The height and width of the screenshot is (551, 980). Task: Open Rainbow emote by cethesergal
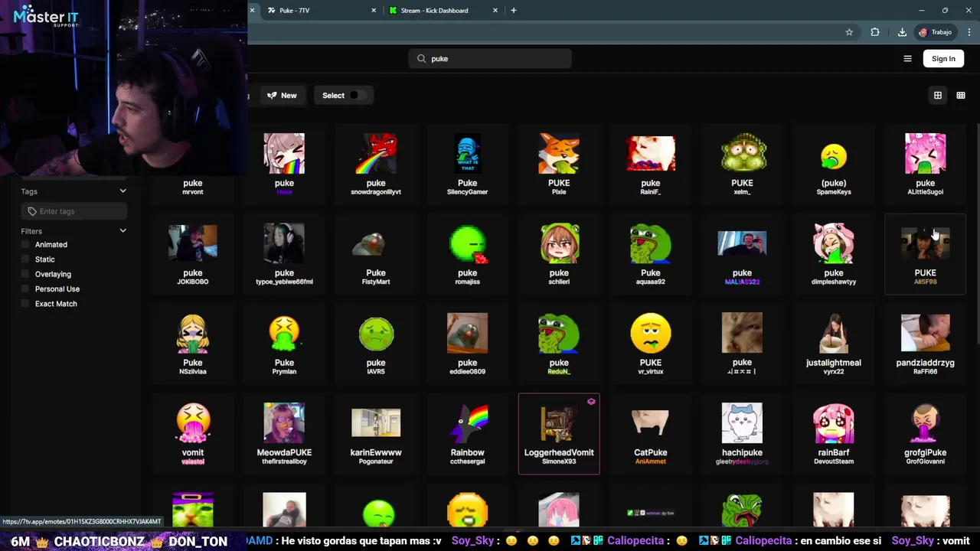pos(467,434)
